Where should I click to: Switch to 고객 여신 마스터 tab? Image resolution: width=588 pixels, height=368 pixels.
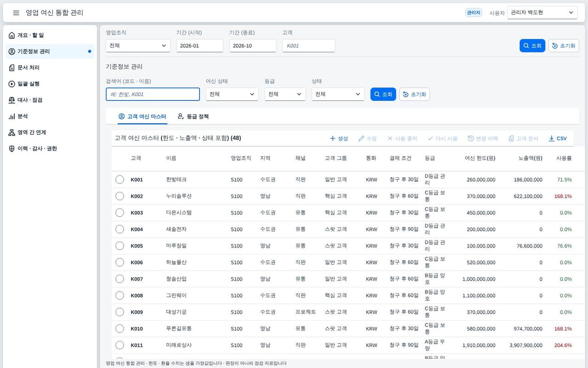tap(142, 116)
